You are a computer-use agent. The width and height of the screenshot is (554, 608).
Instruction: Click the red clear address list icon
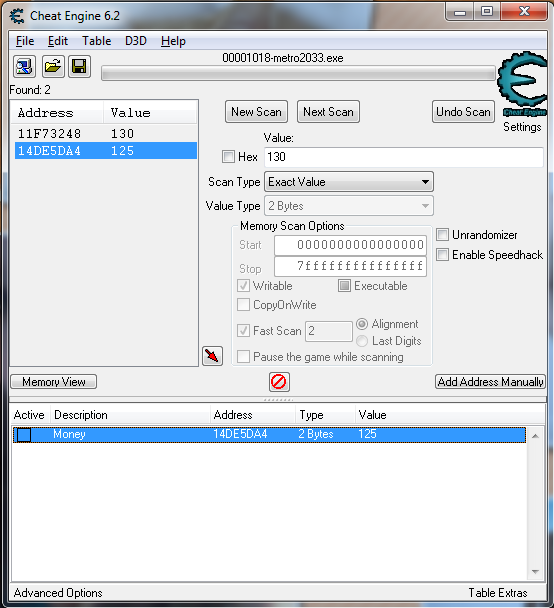[x=279, y=382]
